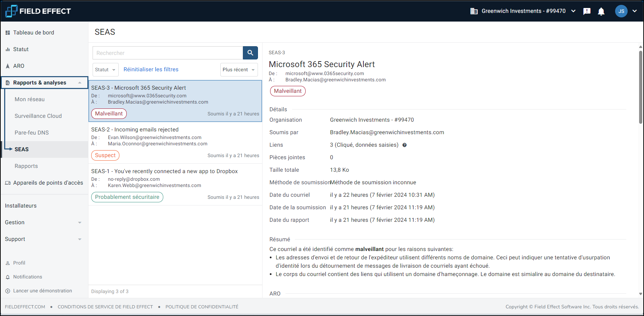
Task: Click the Displaying 3 of 3 text
Action: pos(110,292)
